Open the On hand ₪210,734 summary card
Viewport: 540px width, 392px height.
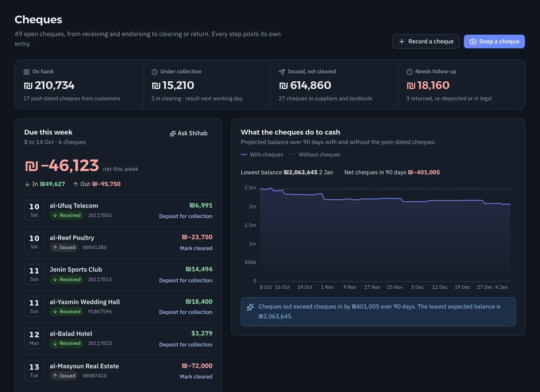79,85
